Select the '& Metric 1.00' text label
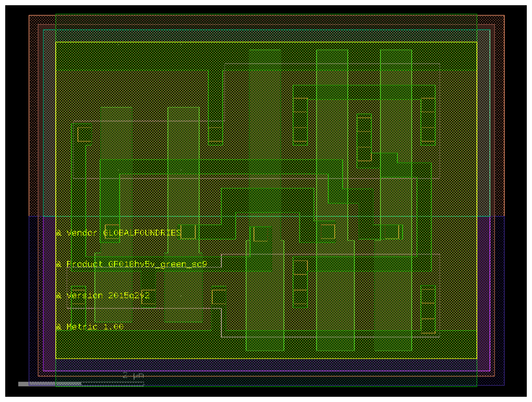The image size is (532, 402). (x=90, y=326)
